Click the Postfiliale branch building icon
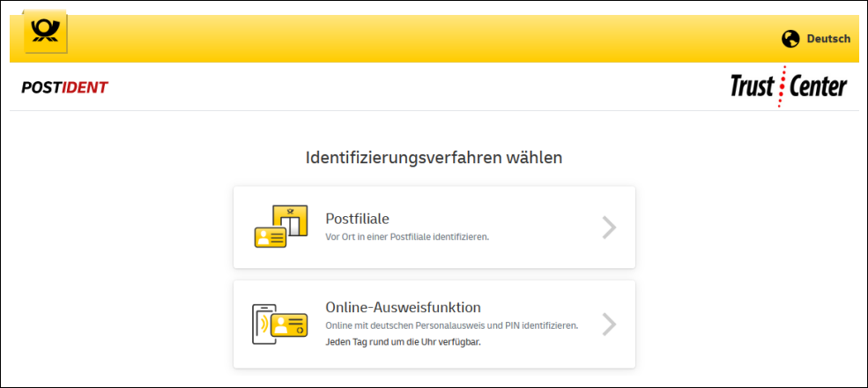This screenshot has height=388, width=868. coord(290,220)
